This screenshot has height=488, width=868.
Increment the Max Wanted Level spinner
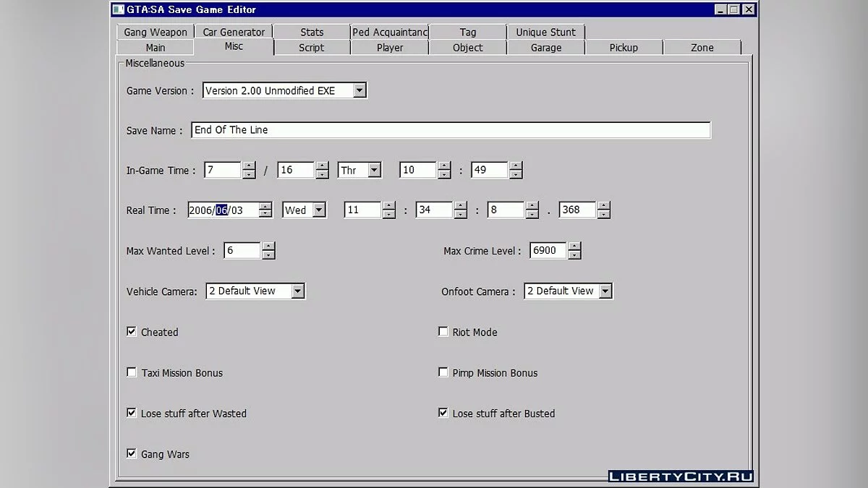click(268, 247)
